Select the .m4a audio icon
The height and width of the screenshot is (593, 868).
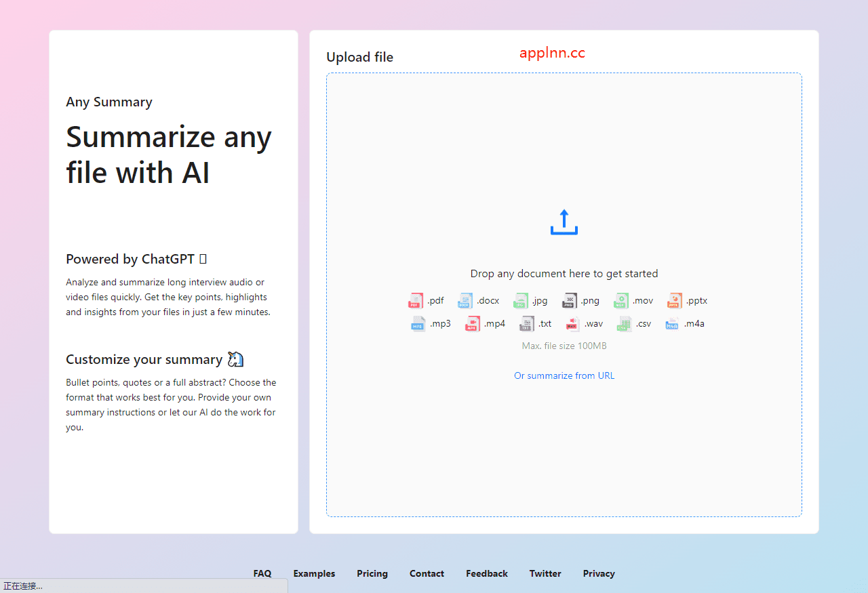pos(672,323)
